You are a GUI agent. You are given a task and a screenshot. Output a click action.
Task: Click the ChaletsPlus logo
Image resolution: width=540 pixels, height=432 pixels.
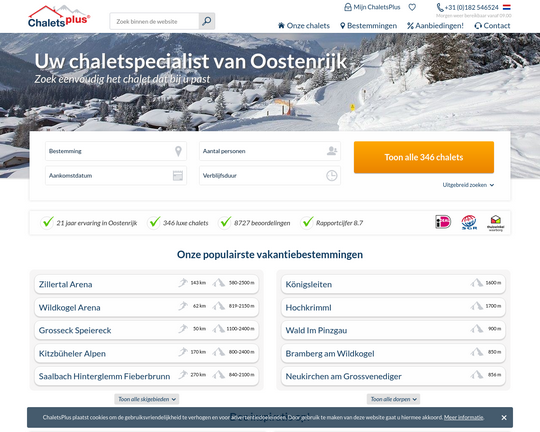(59, 17)
